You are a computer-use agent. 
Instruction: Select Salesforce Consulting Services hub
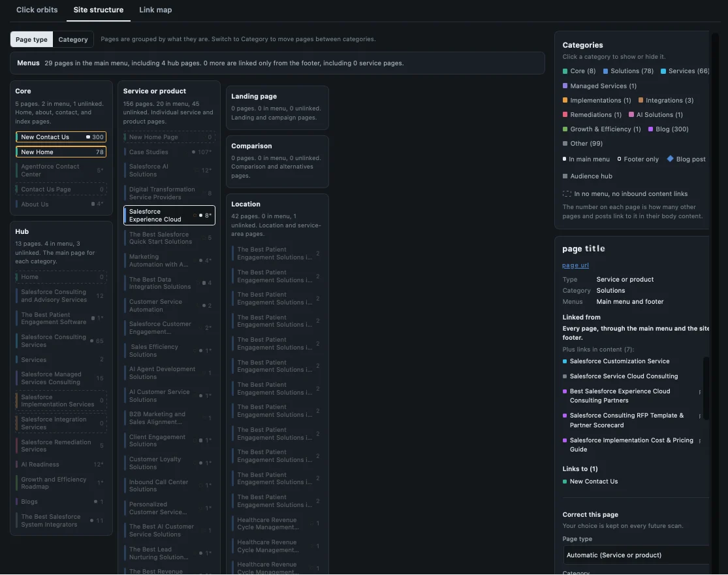[x=61, y=341]
